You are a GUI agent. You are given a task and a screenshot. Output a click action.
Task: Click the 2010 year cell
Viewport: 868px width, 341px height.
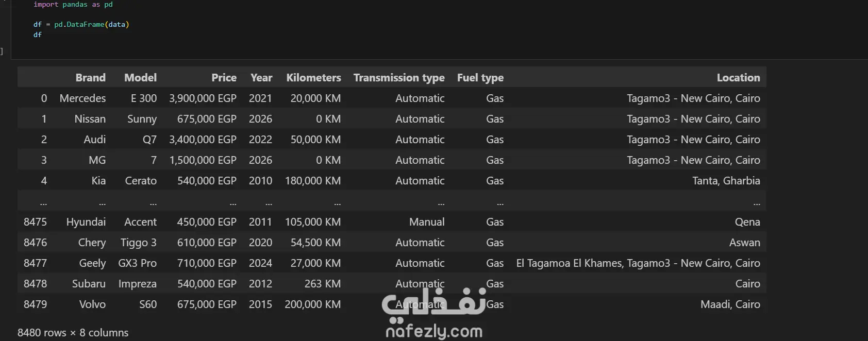(260, 181)
